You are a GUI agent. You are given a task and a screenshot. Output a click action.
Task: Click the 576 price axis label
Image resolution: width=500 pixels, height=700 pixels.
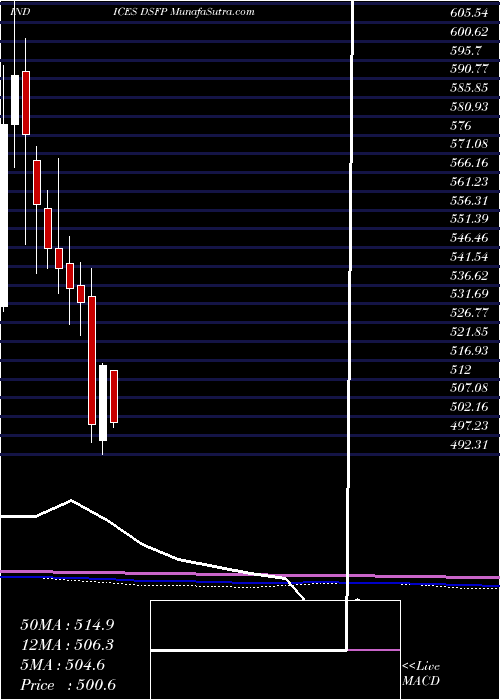[x=461, y=125]
